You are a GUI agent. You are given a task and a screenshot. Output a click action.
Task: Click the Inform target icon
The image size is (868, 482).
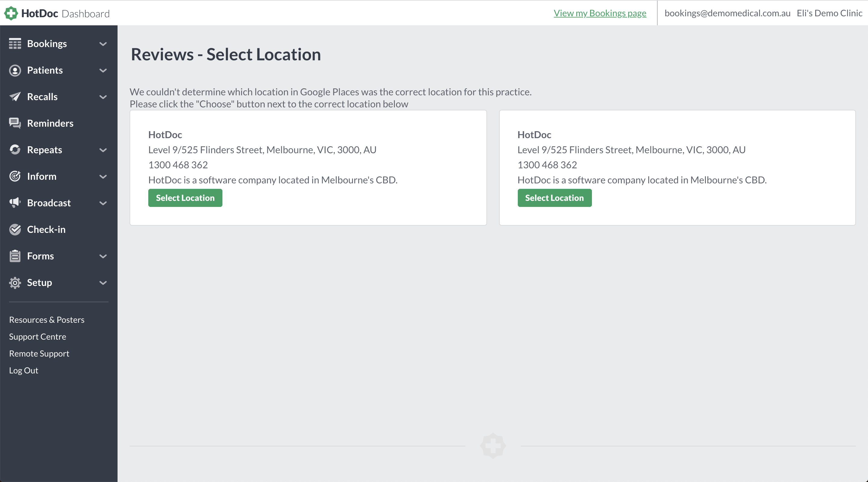[15, 176]
